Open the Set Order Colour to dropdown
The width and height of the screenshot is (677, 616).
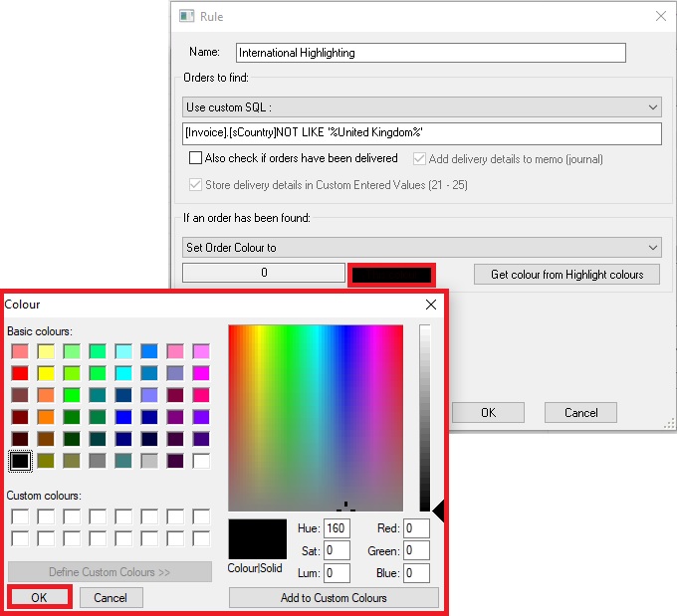[x=422, y=248]
